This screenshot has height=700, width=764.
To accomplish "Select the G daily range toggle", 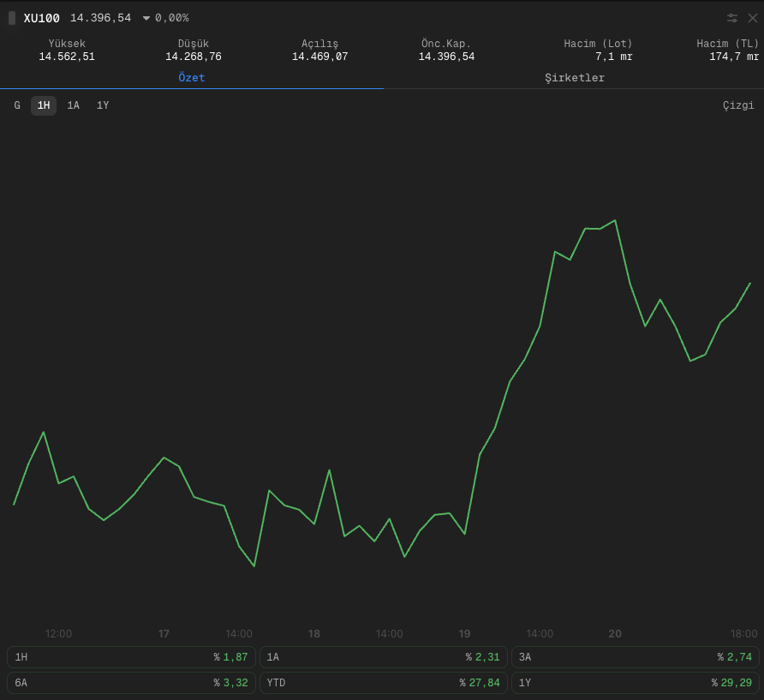I will 17,105.
